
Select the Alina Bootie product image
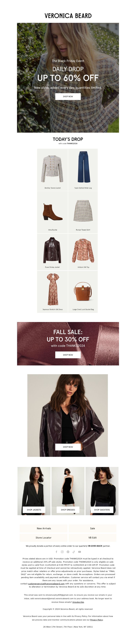pyautogui.click(x=52, y=212)
